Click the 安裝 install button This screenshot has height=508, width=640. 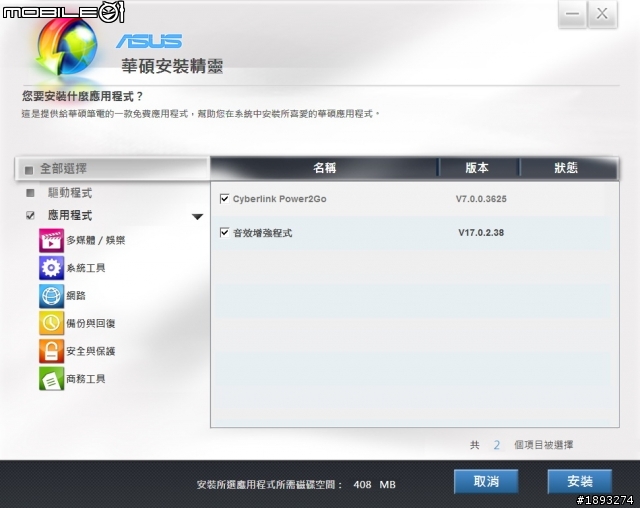(x=580, y=481)
